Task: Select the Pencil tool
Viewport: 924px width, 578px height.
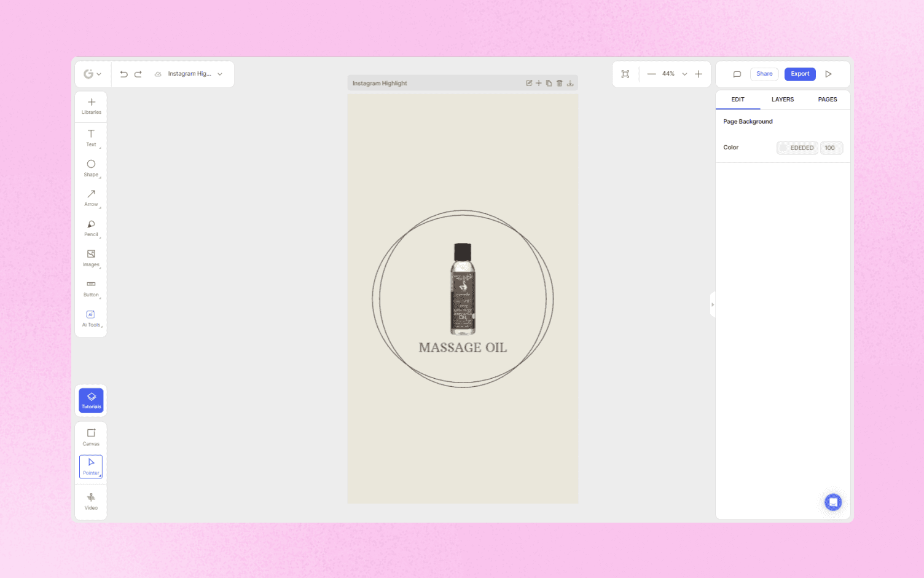Action: (91, 228)
